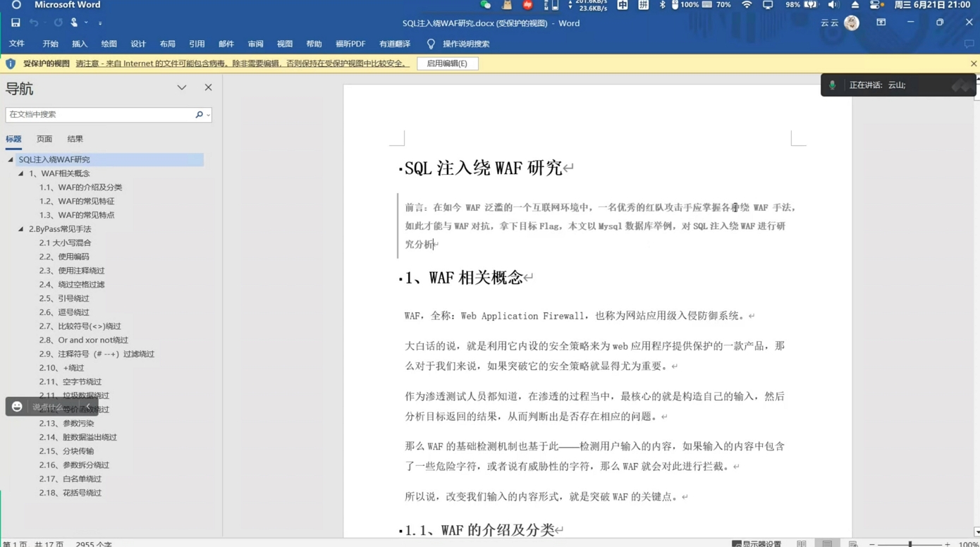980x547 pixels.
Task: Open the 引用 References tab
Action: (197, 44)
